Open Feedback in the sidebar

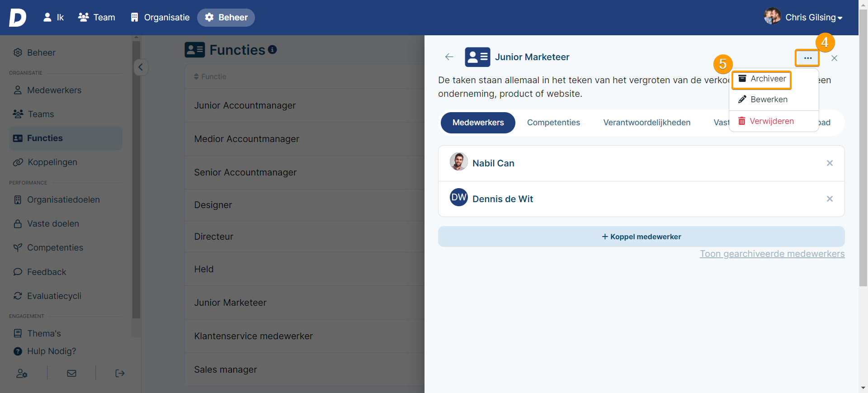pyautogui.click(x=40, y=272)
